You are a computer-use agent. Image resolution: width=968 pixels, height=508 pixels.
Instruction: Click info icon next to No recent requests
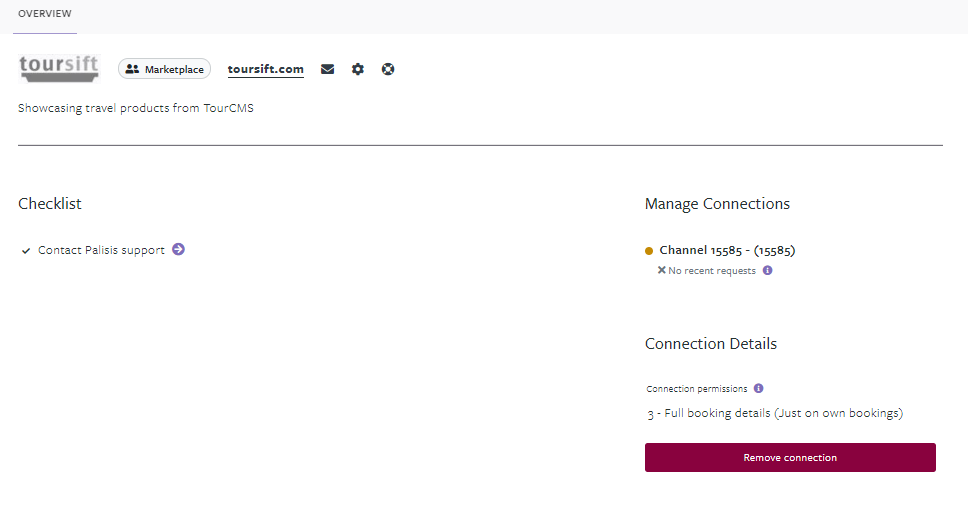click(767, 270)
